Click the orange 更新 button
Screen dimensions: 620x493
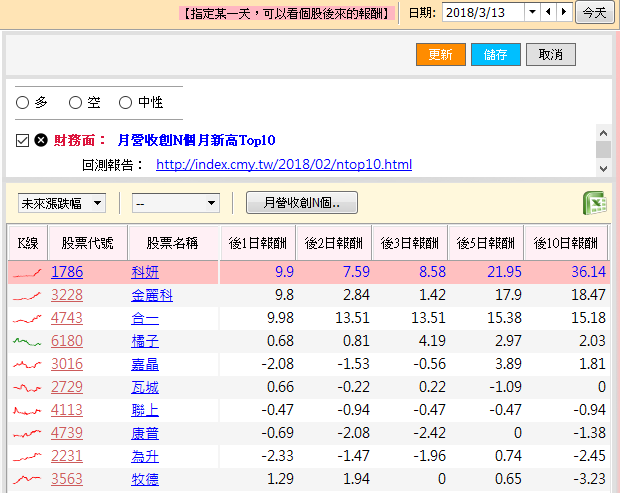click(440, 55)
